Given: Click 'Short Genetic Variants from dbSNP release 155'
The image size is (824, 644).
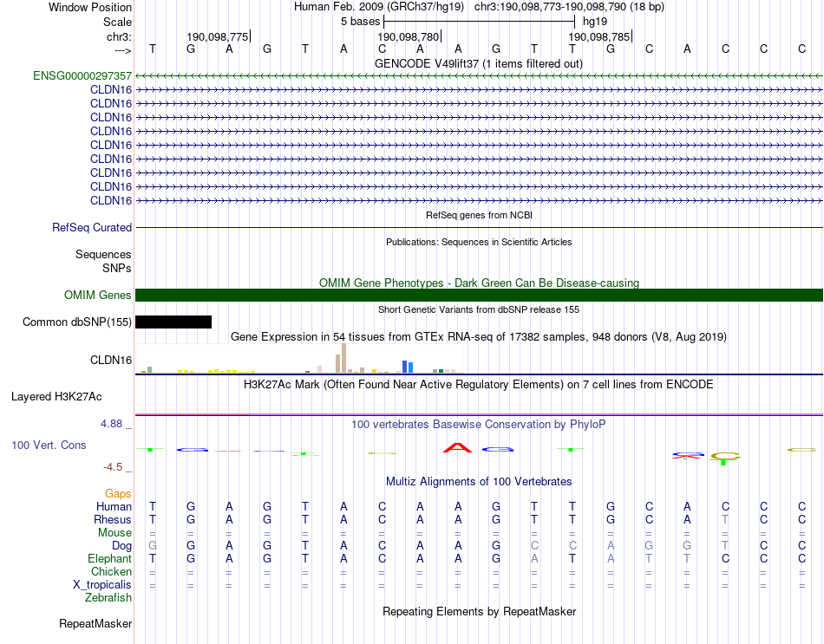Looking at the screenshot, I should pyautogui.click(x=479, y=309).
